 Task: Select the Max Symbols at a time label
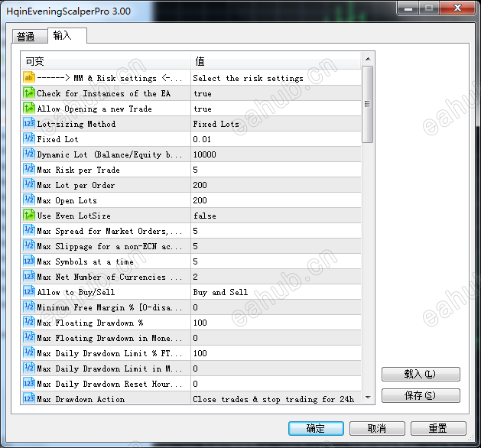point(86,261)
